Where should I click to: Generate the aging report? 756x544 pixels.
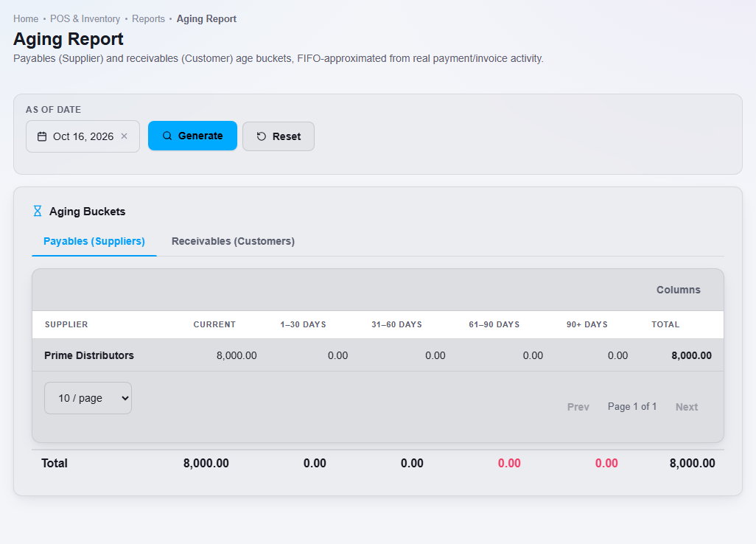click(192, 136)
